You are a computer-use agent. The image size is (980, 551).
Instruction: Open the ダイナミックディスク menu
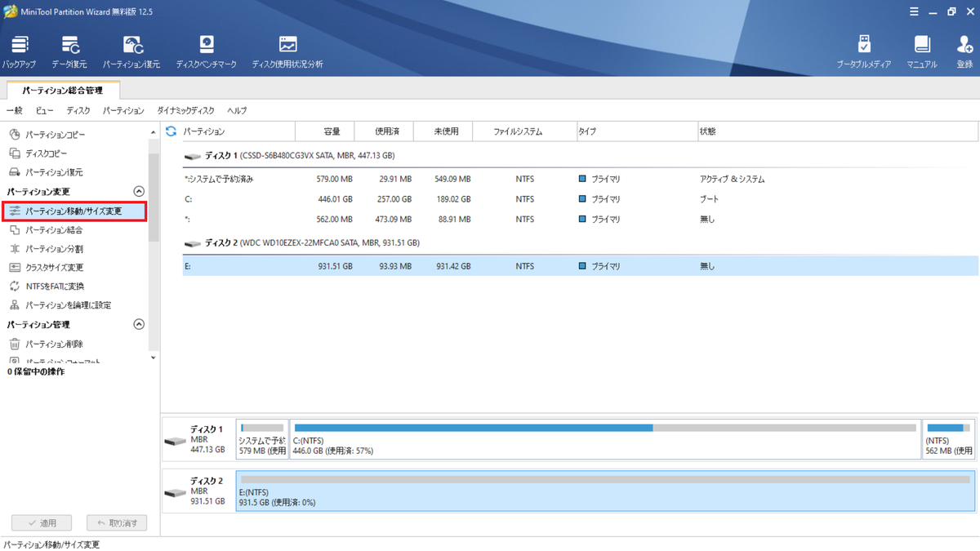tap(185, 110)
